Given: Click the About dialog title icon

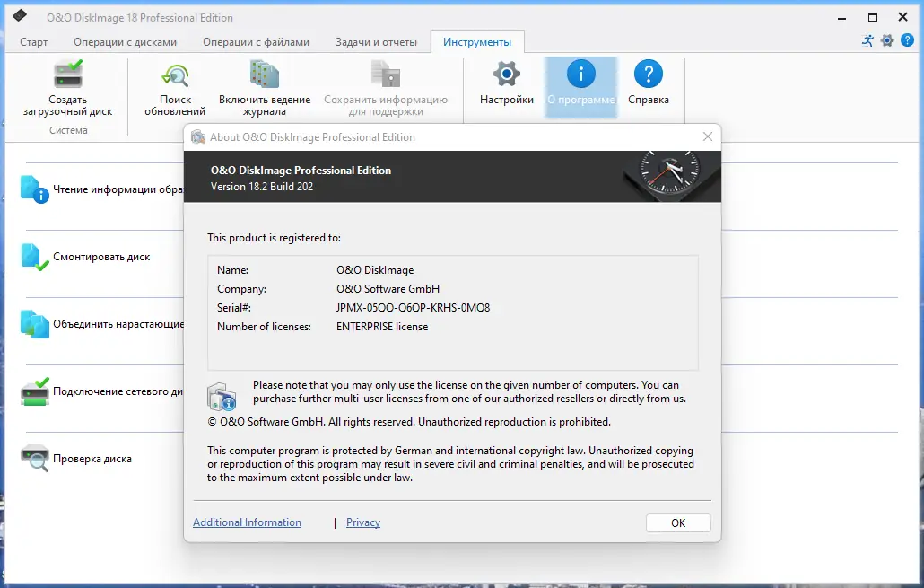Looking at the screenshot, I should (x=198, y=136).
